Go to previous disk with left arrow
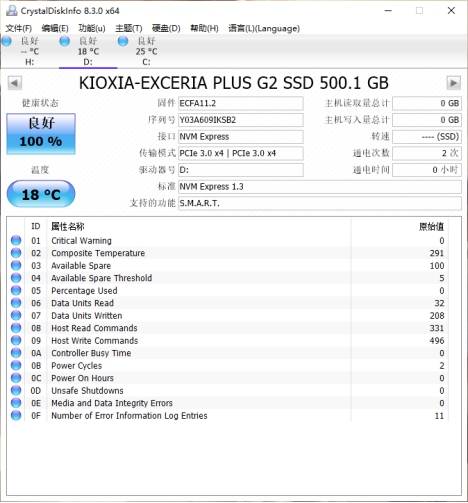The height and width of the screenshot is (503, 468). (x=15, y=83)
